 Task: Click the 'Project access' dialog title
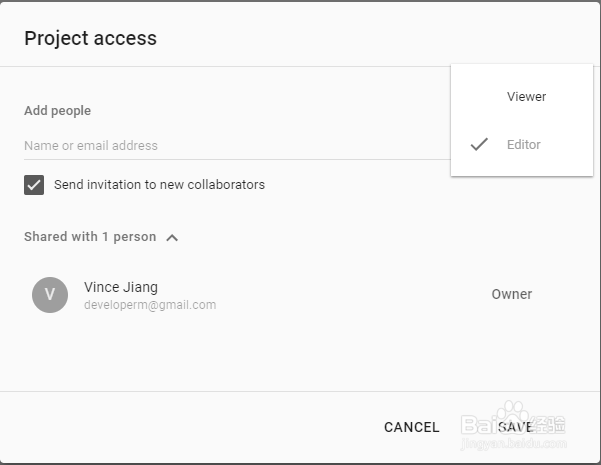(x=90, y=39)
